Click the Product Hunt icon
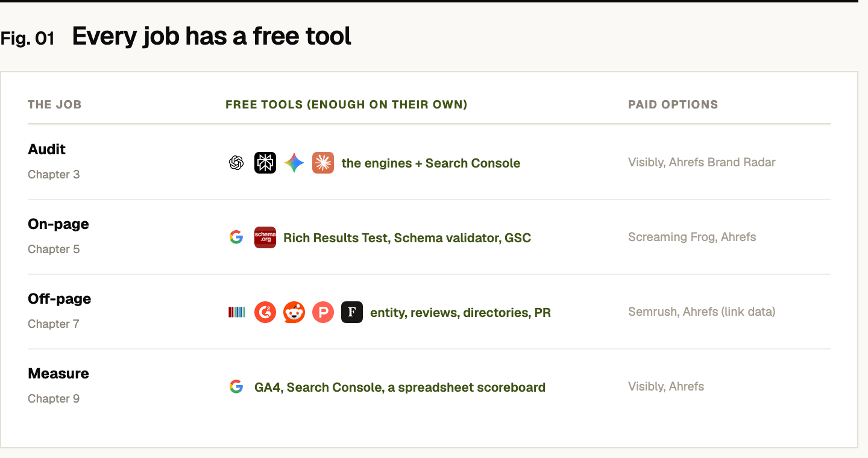 click(323, 312)
